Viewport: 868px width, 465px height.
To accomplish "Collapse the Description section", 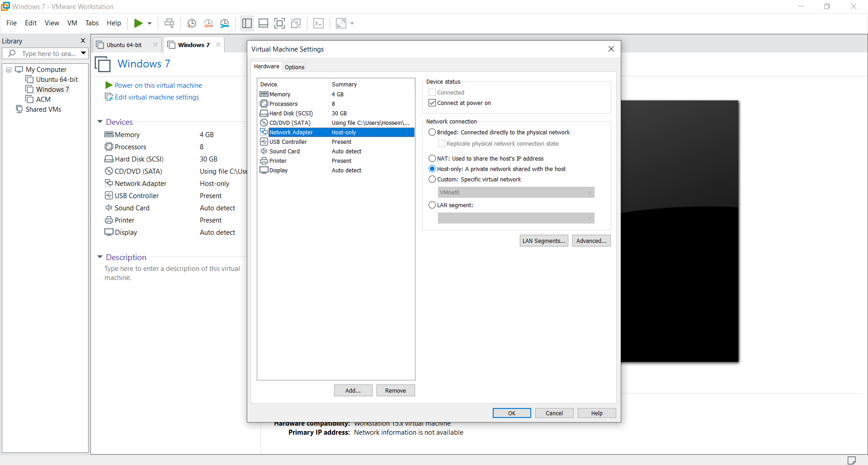I will [x=100, y=257].
